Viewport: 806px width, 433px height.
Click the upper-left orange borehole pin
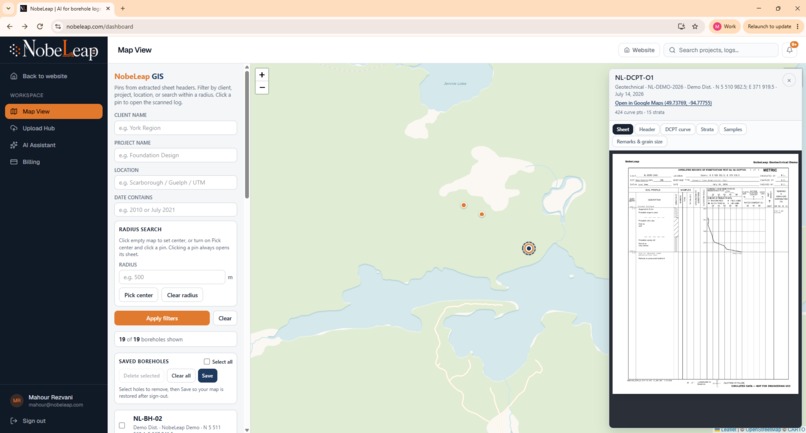[x=464, y=205]
